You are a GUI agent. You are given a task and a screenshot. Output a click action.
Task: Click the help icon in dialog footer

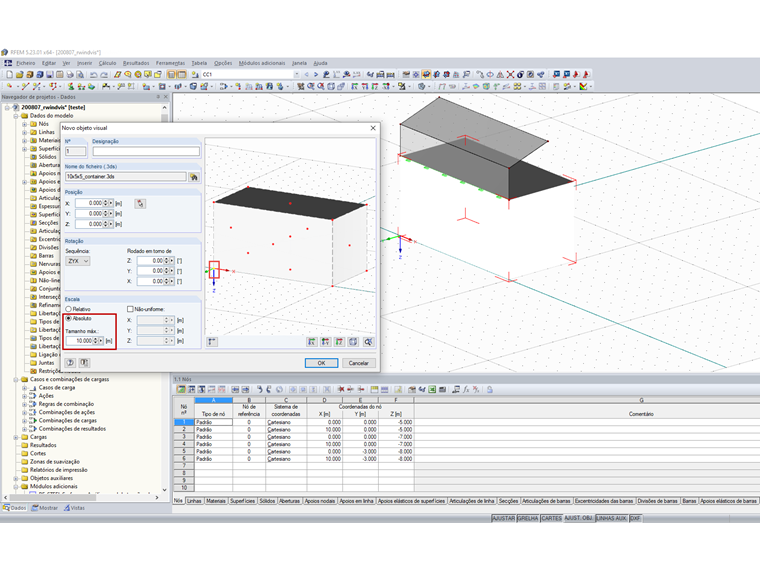click(x=70, y=362)
